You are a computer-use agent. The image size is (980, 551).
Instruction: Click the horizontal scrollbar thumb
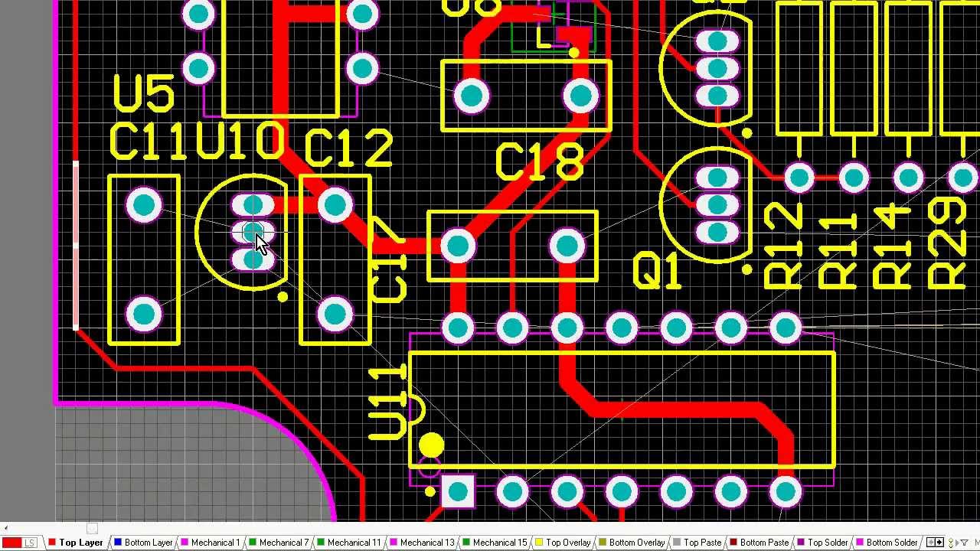tap(92, 528)
